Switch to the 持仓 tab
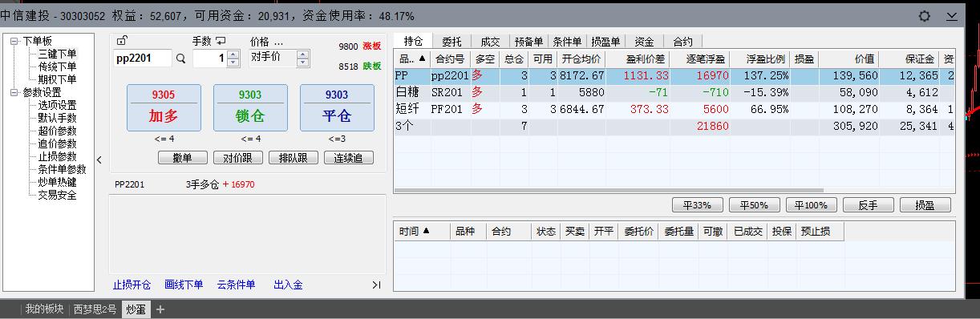Image resolution: width=980 pixels, height=319 pixels. coord(414,42)
